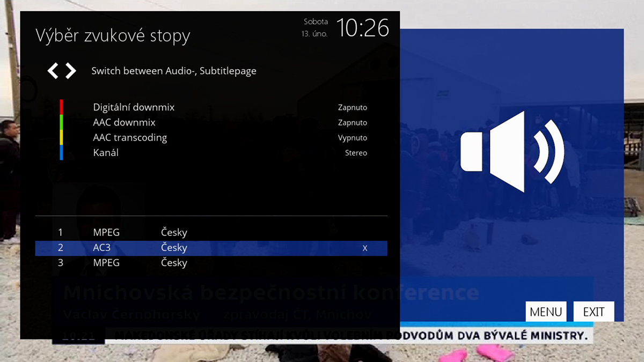Image resolution: width=644 pixels, height=362 pixels.
Task: Select the Kanál option label
Action: tap(106, 153)
